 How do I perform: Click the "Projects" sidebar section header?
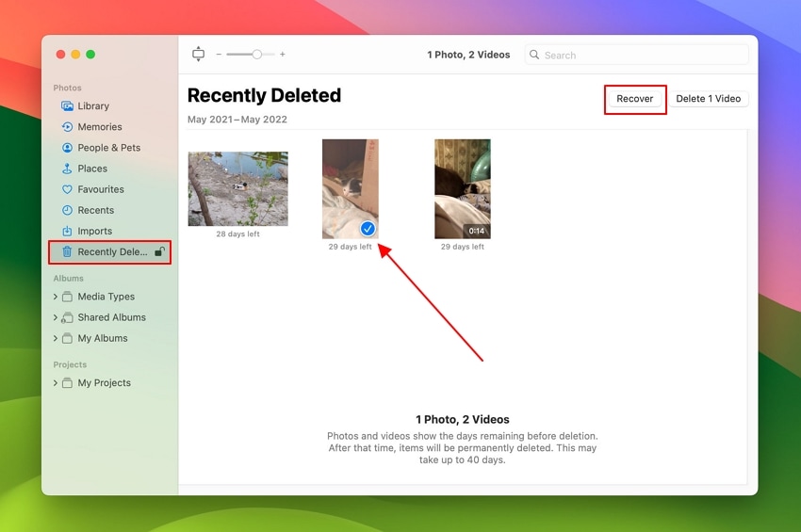pos(70,364)
